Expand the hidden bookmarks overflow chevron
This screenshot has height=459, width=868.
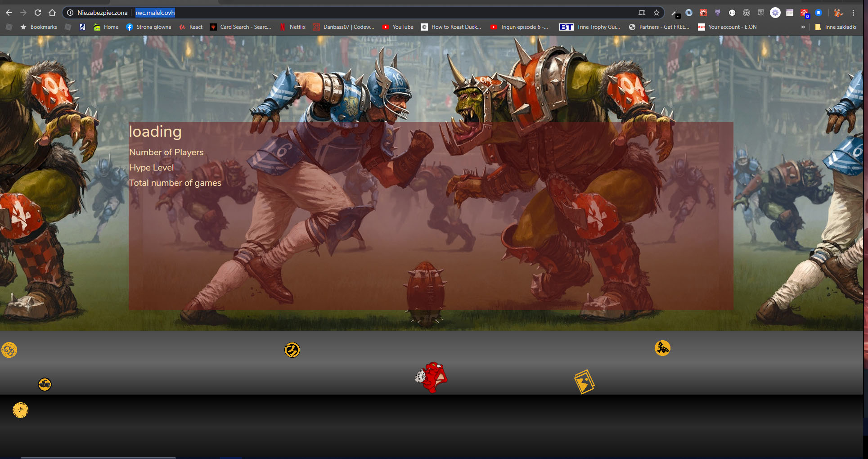click(x=803, y=27)
